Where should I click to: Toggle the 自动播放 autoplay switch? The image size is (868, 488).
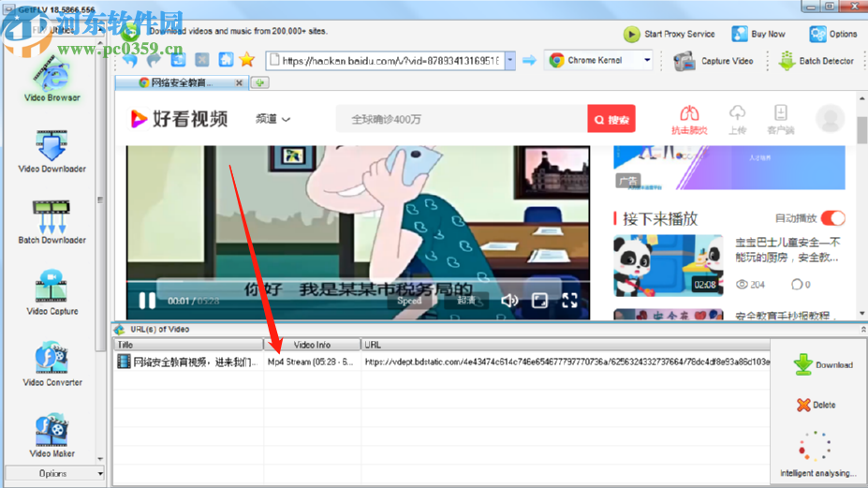(832, 218)
